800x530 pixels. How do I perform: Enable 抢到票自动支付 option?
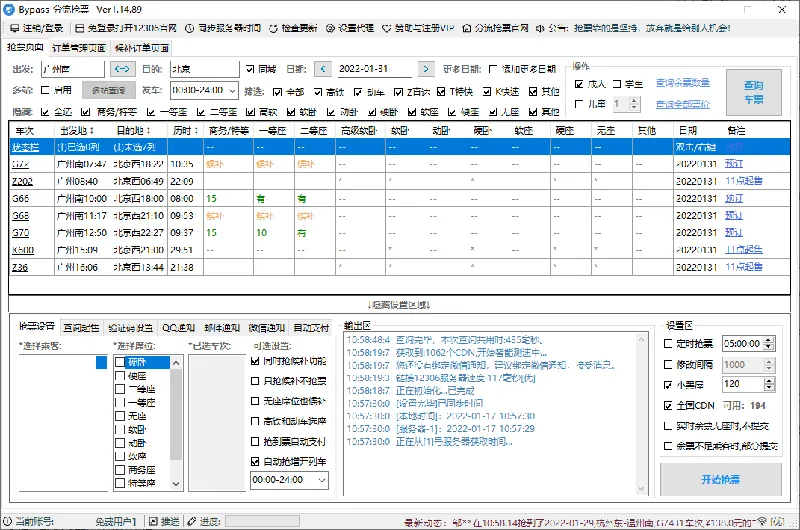click(x=255, y=441)
